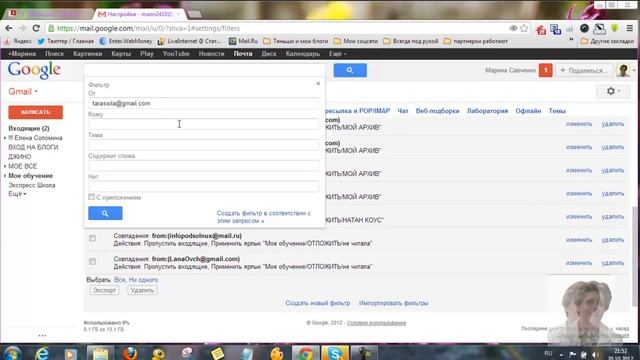Switch to the 'Офлайн' settings tab
Viewport: 640px width, 360px height.
528,111
